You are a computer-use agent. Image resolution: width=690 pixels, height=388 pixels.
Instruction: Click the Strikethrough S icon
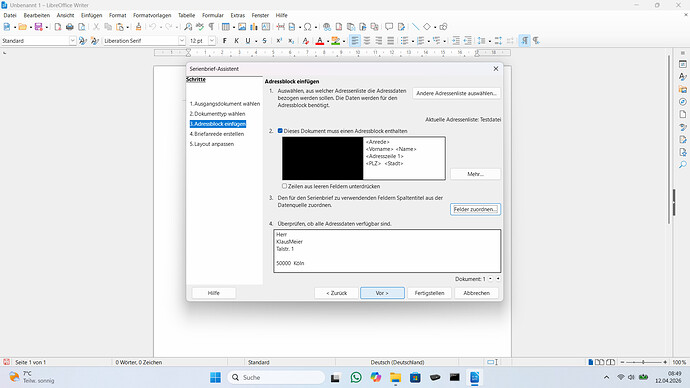point(264,40)
